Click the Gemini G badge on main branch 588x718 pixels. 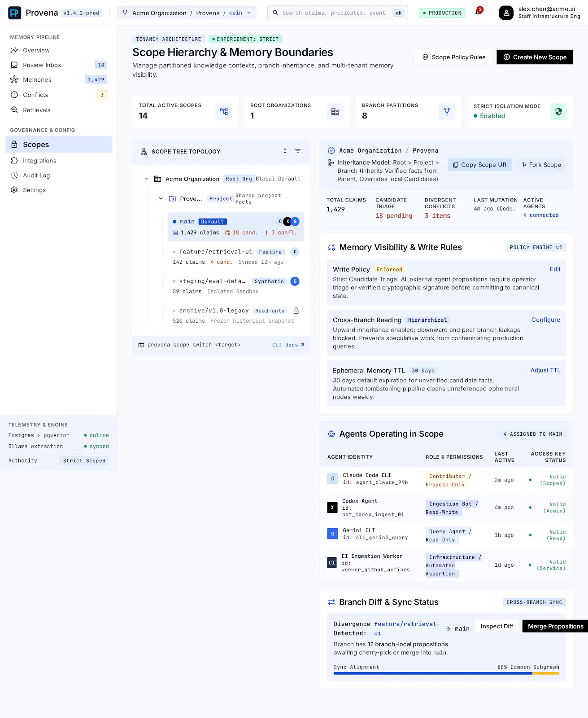(295, 221)
